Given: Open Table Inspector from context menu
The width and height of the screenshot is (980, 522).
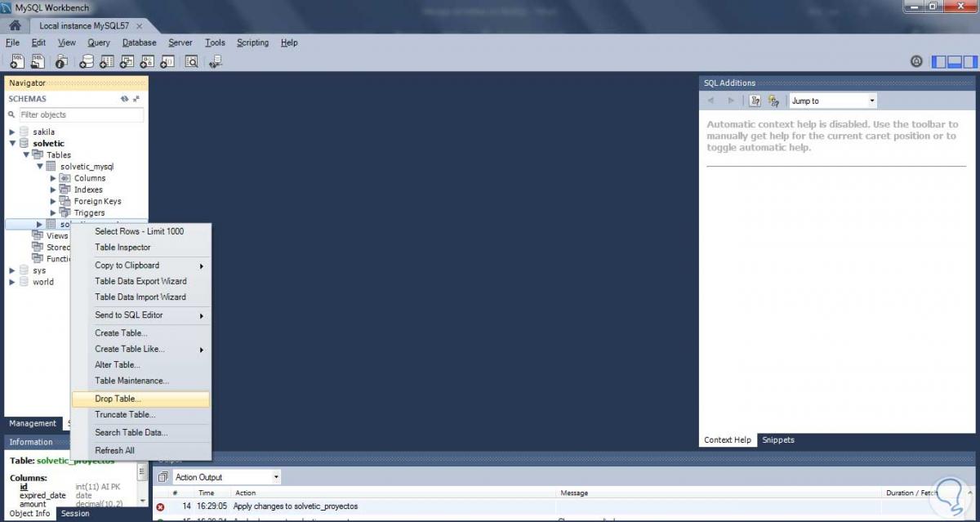Looking at the screenshot, I should (140, 248).
